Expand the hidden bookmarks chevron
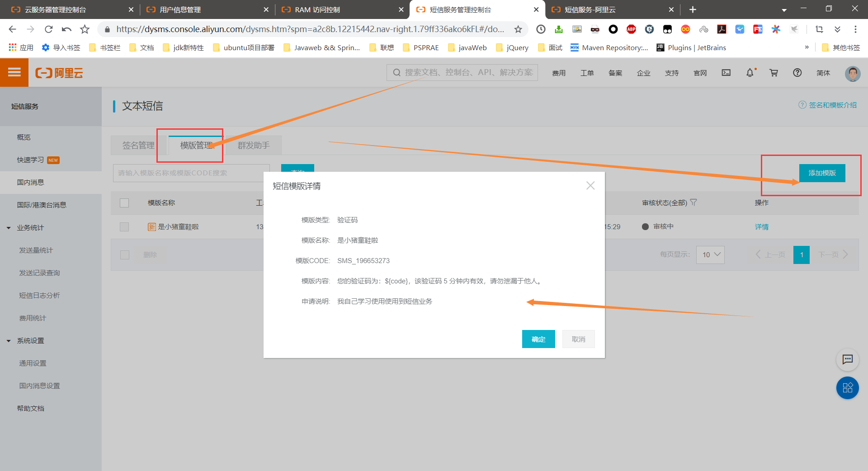 (x=807, y=47)
